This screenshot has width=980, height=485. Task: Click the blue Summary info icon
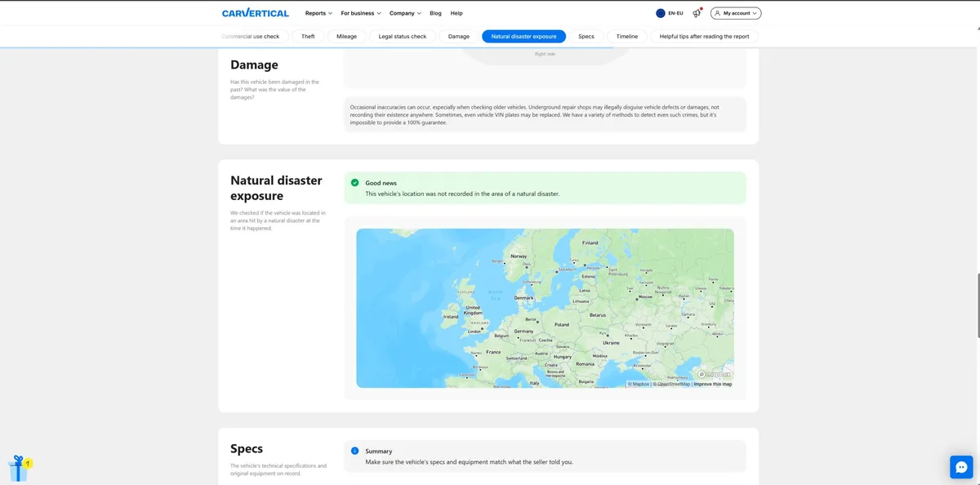354,451
